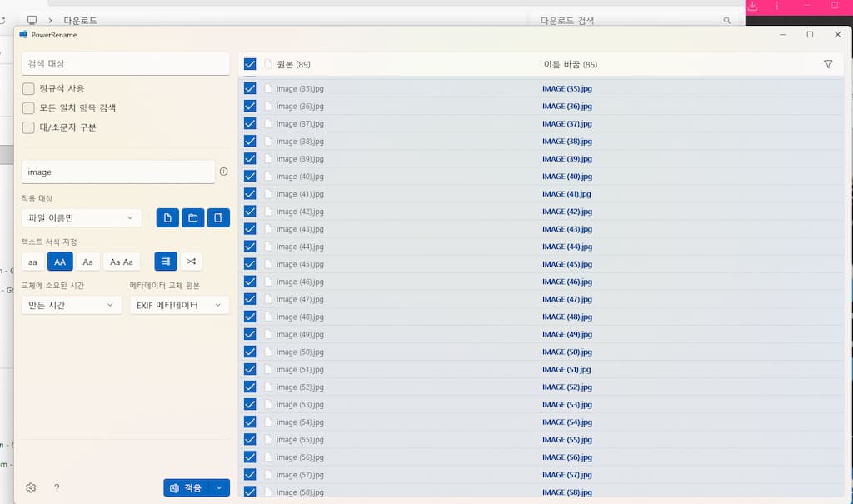Click the file icon beside image (40).jpg
Image resolution: width=853 pixels, height=504 pixels.
point(268,177)
